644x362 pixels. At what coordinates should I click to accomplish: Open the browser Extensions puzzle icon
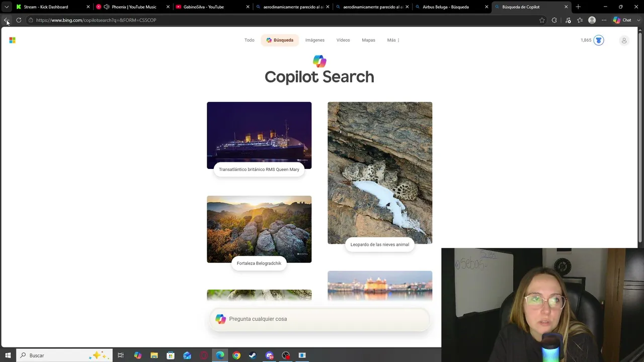click(x=554, y=20)
